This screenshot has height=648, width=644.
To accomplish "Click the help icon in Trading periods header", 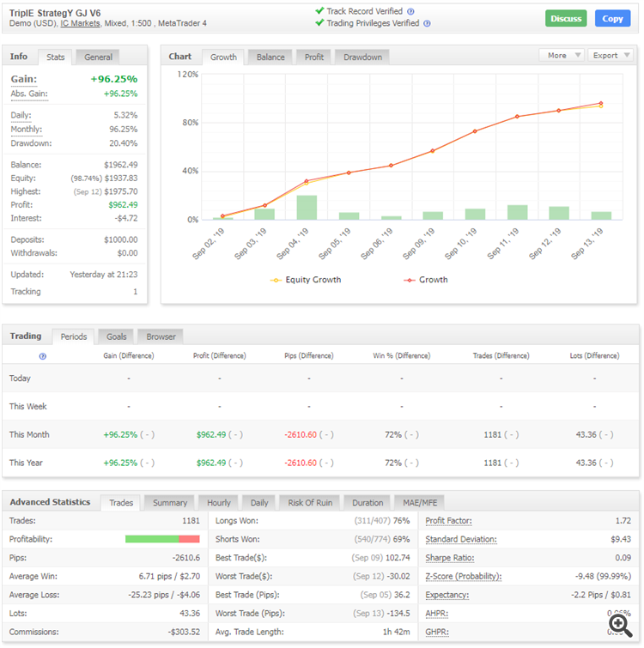I will tap(43, 356).
